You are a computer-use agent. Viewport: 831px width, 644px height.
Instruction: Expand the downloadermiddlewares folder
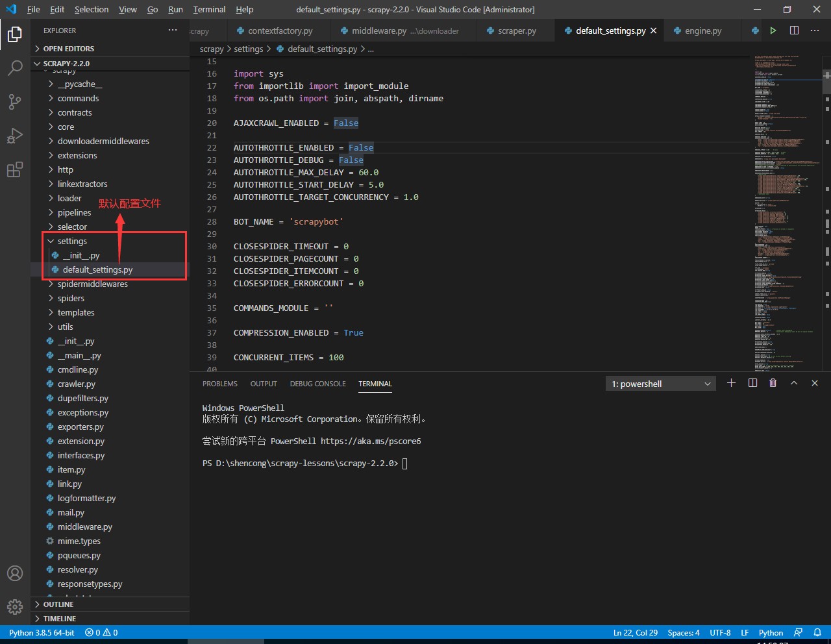103,141
